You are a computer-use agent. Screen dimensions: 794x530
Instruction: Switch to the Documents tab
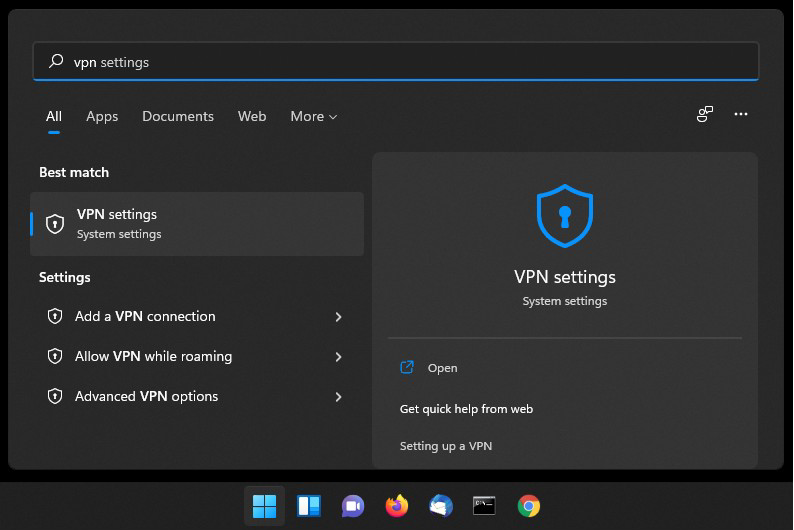coord(178,116)
